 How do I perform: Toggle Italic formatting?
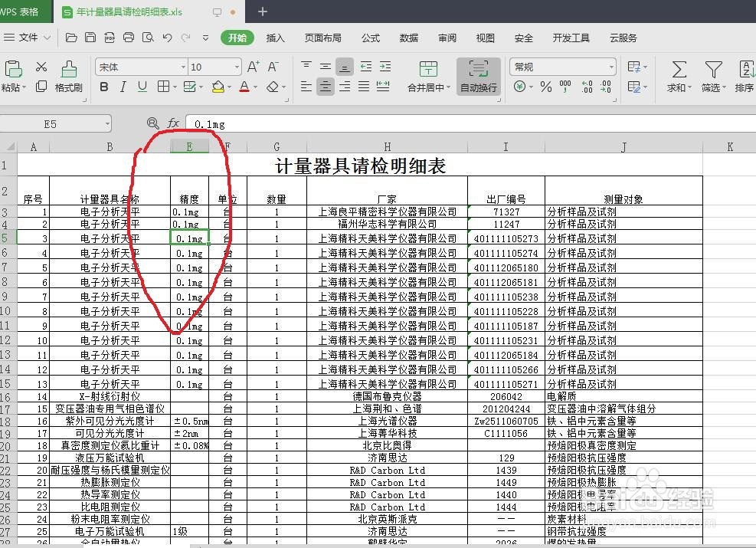coord(123,87)
